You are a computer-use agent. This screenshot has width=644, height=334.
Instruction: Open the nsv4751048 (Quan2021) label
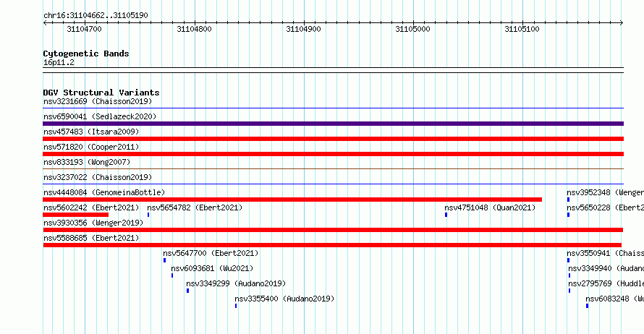(490, 207)
